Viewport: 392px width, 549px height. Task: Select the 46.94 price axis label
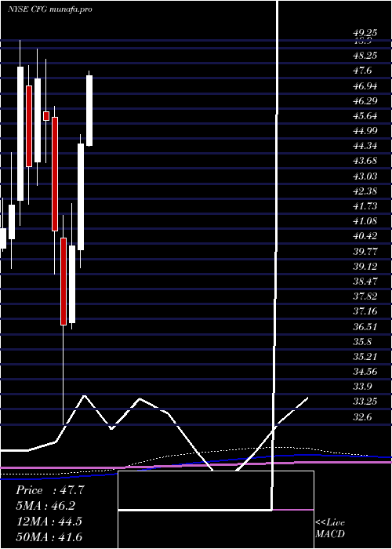pyautogui.click(x=365, y=85)
